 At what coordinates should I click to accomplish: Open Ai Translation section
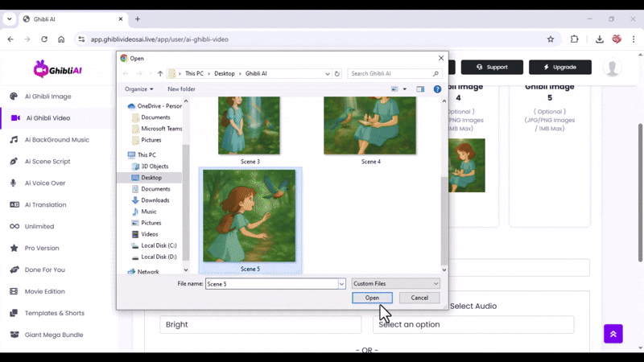click(x=45, y=205)
